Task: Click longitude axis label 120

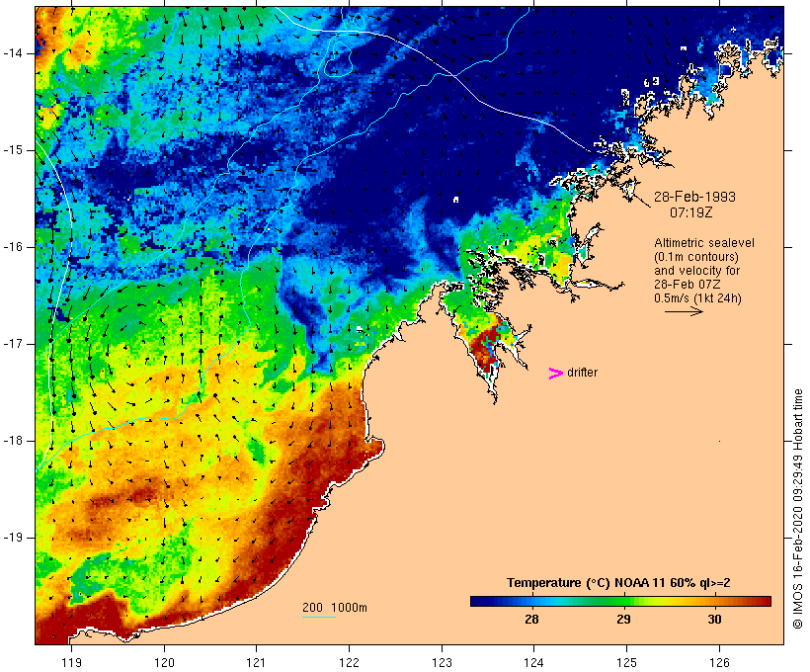Action: [x=164, y=662]
